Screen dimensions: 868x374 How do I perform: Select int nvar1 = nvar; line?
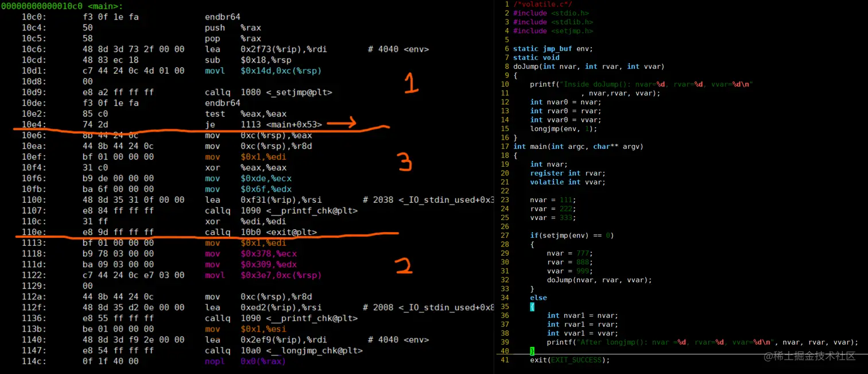click(583, 315)
